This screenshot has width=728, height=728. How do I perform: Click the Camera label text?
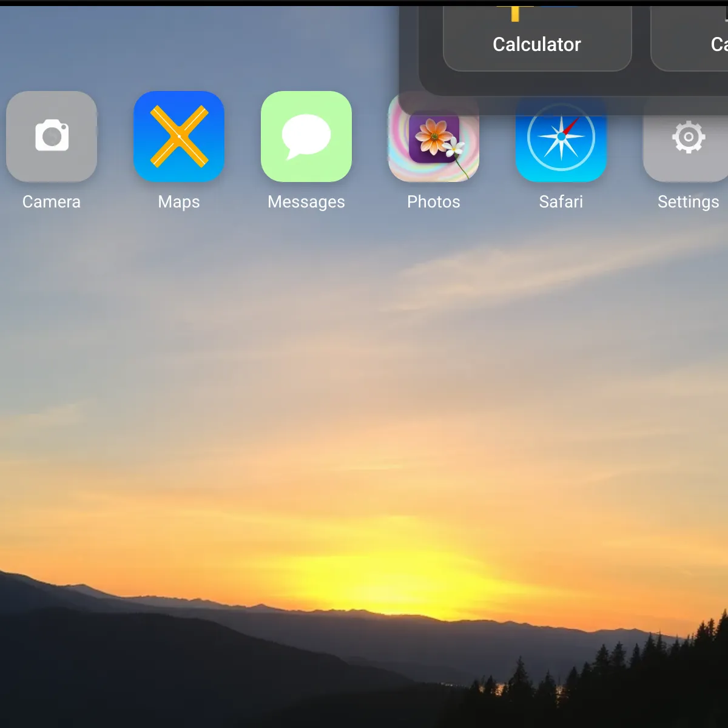(52, 202)
